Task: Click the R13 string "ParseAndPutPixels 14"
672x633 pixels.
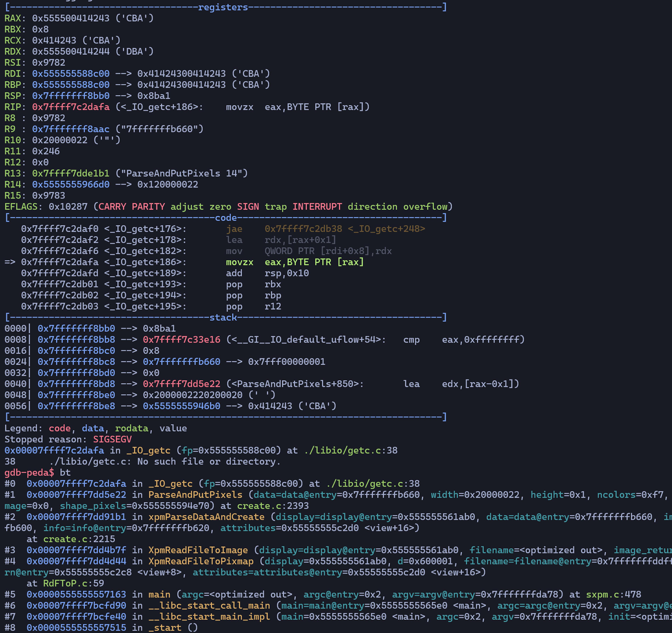Action: [x=181, y=173]
